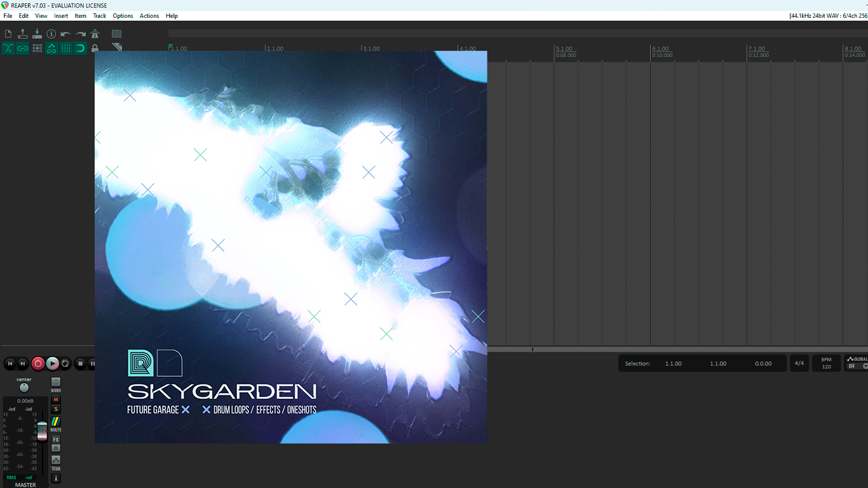
Task: Click timeline ruler at measure 8.1.00
Action: pos(853,49)
